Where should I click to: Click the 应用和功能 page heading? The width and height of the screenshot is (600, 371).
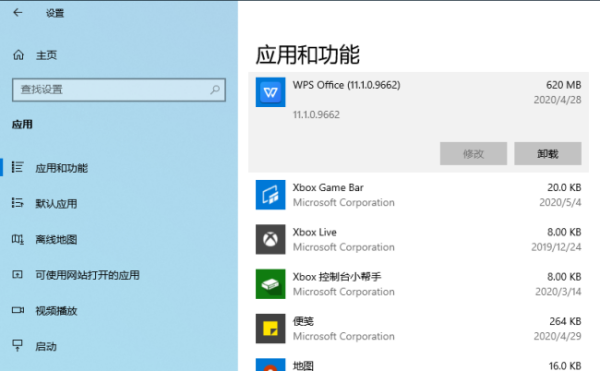[x=308, y=55]
